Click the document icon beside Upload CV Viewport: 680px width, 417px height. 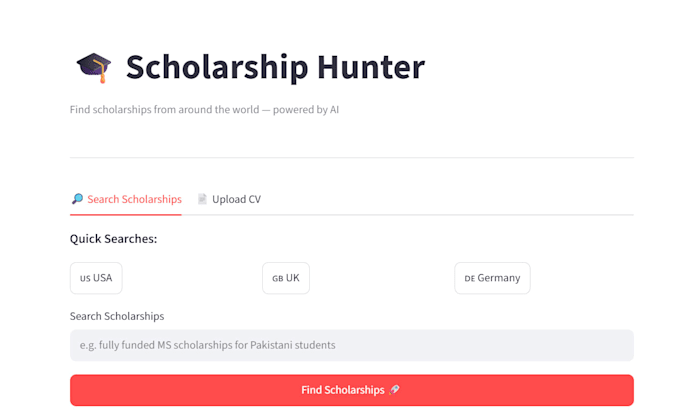tap(202, 199)
